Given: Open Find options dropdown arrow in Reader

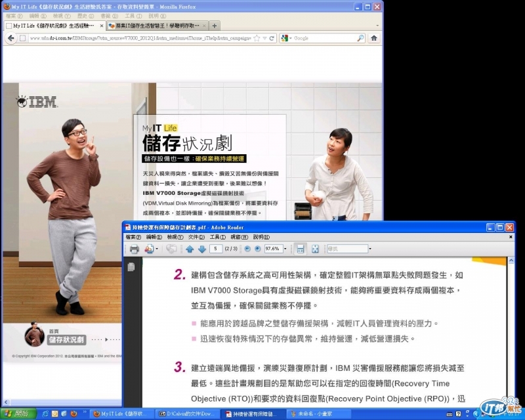Looking at the screenshot, I should 370,249.
